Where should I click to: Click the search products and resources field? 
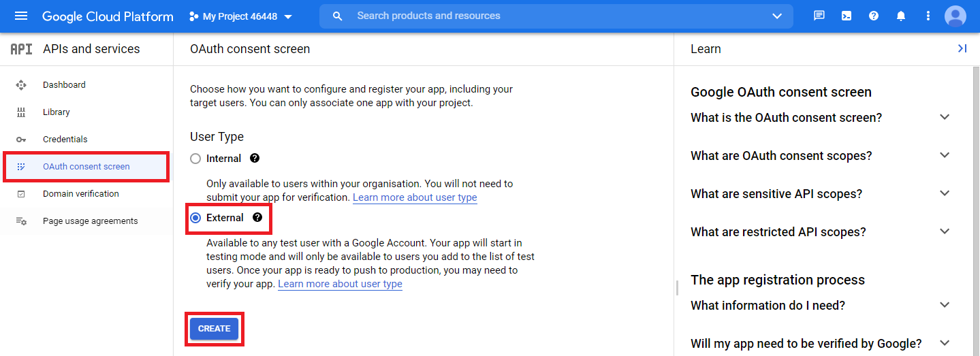coord(556,16)
